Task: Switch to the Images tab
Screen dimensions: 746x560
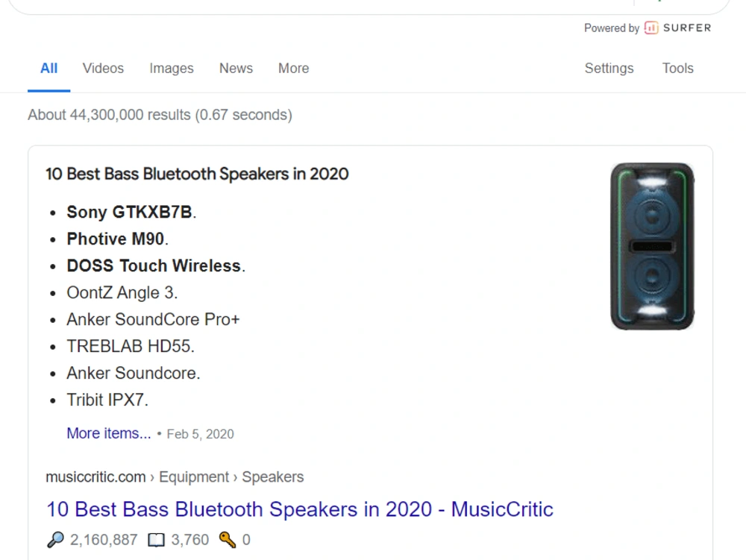Action: [x=172, y=69]
